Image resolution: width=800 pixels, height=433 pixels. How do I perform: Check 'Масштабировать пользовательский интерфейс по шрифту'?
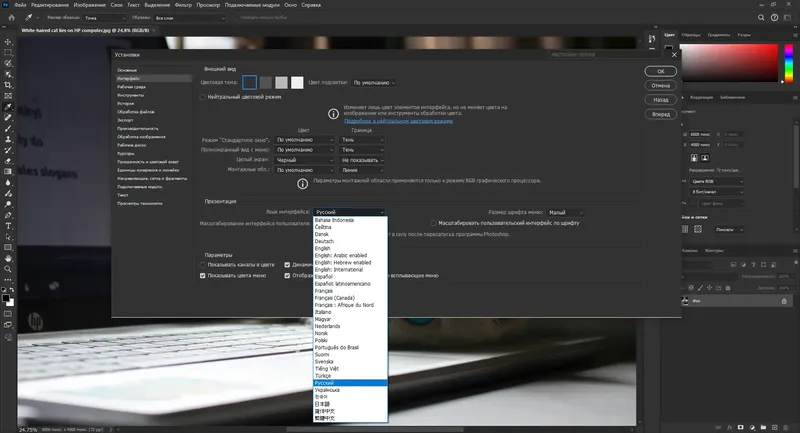(x=434, y=223)
